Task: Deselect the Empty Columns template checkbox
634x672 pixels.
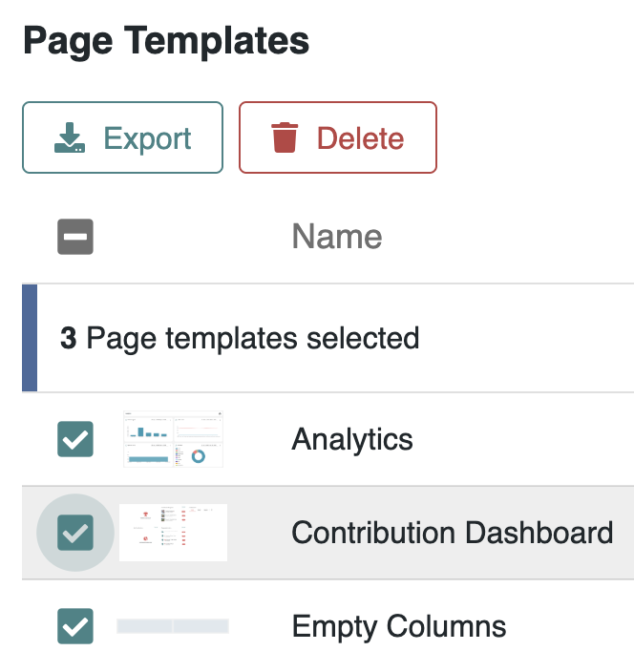Action: (75, 626)
